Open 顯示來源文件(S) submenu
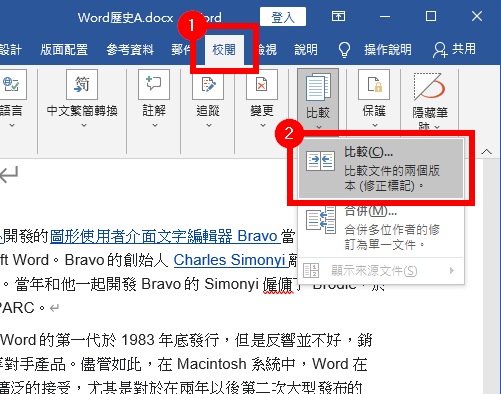Viewport: 501px width, 394px height. tap(381, 271)
